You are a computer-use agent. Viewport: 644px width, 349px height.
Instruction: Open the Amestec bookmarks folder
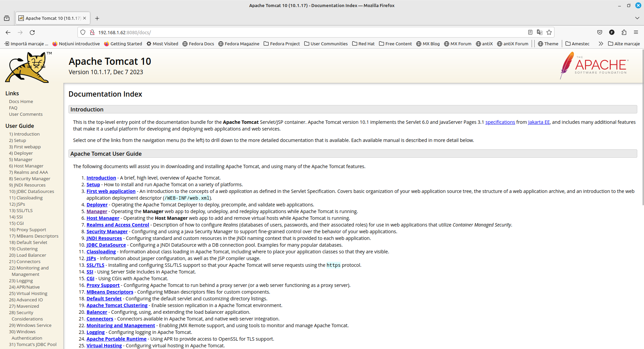pyautogui.click(x=577, y=44)
